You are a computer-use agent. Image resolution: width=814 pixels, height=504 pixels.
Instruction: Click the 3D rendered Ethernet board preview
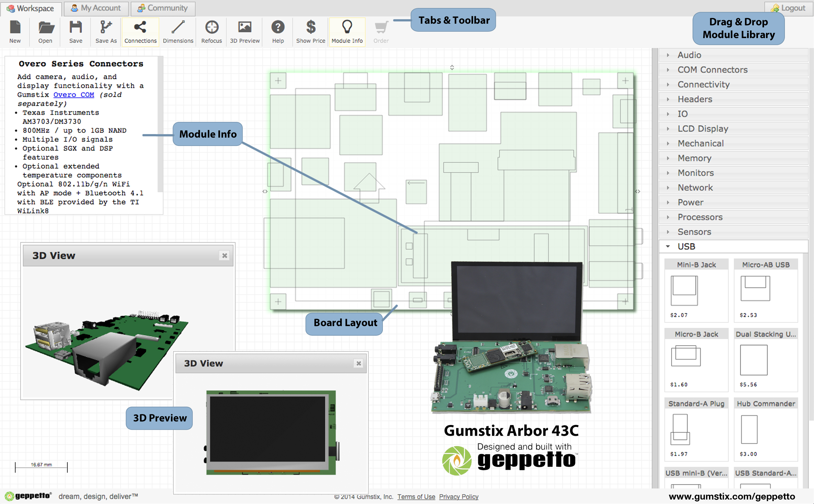(107, 350)
